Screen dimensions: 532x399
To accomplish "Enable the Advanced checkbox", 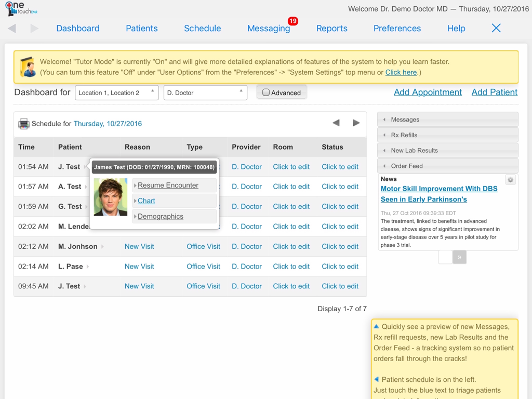I will [266, 92].
